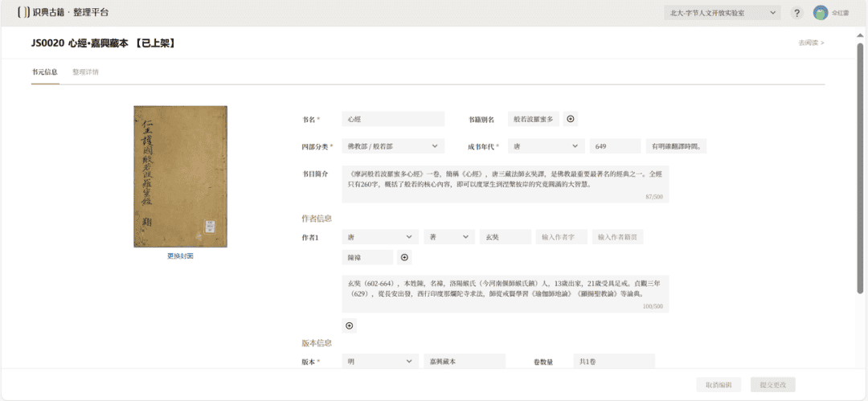The image size is (868, 401).
Task: Open the 成书年代 dynasty dropdown
Action: point(546,146)
